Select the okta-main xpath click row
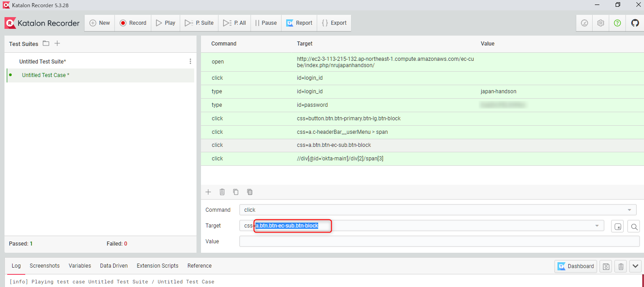 [x=422, y=159]
